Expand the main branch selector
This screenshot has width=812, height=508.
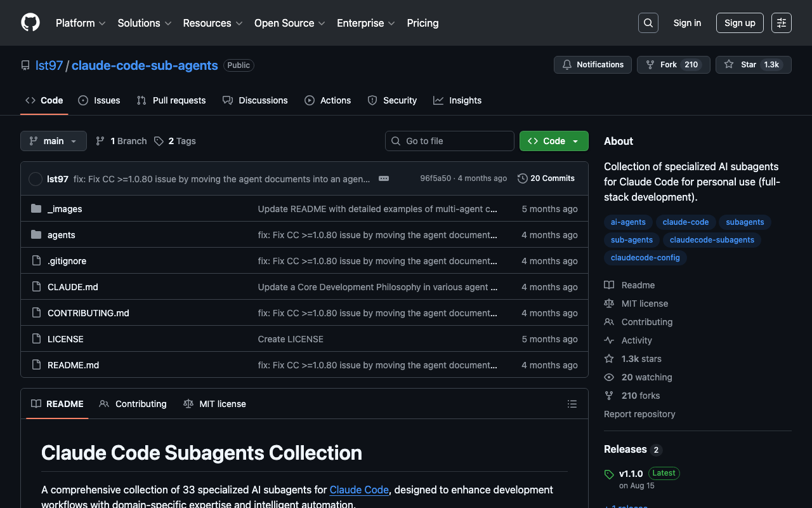point(53,141)
